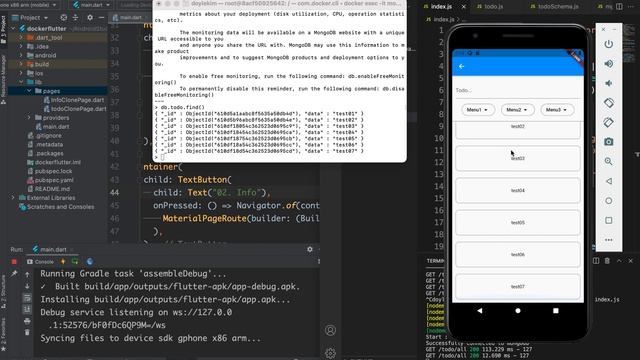This screenshot has height=360, width=640.
Task: Switch to the todoSchema.js editor tab
Action: 558,7
